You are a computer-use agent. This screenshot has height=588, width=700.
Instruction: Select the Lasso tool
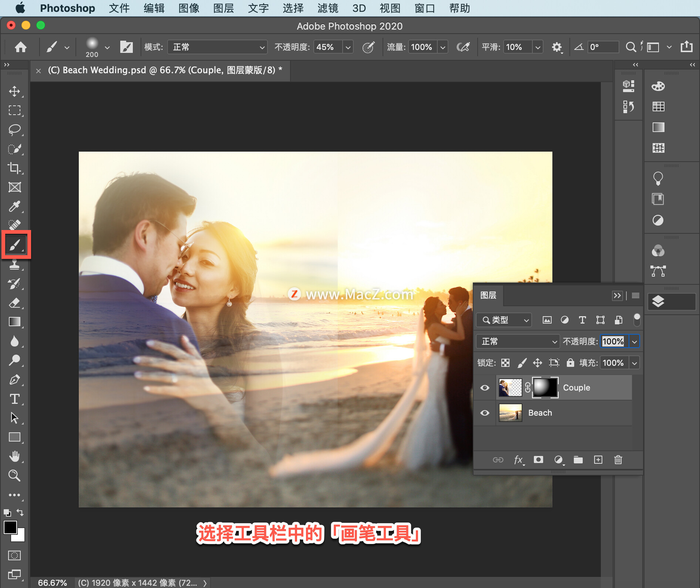tap(14, 130)
